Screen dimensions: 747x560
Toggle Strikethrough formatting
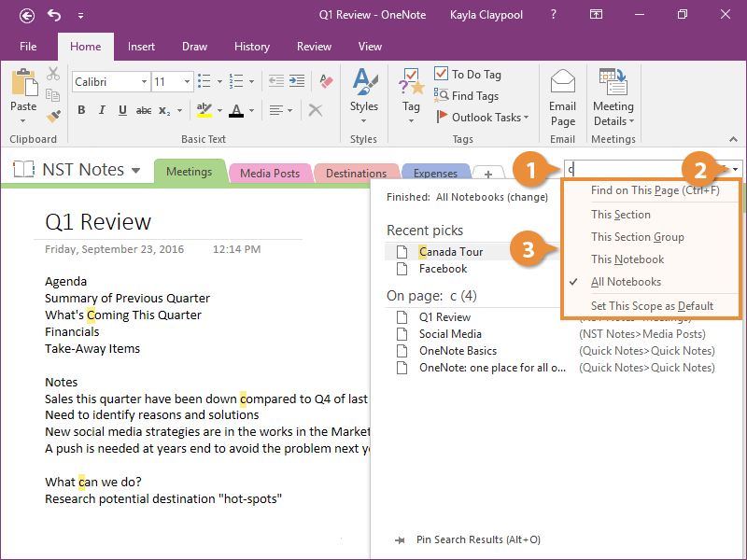[144, 110]
